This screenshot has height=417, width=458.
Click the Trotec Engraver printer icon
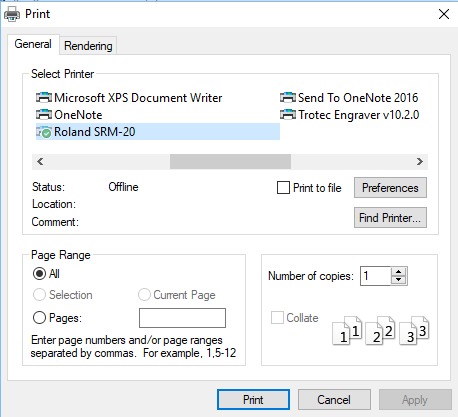pyautogui.click(x=288, y=115)
